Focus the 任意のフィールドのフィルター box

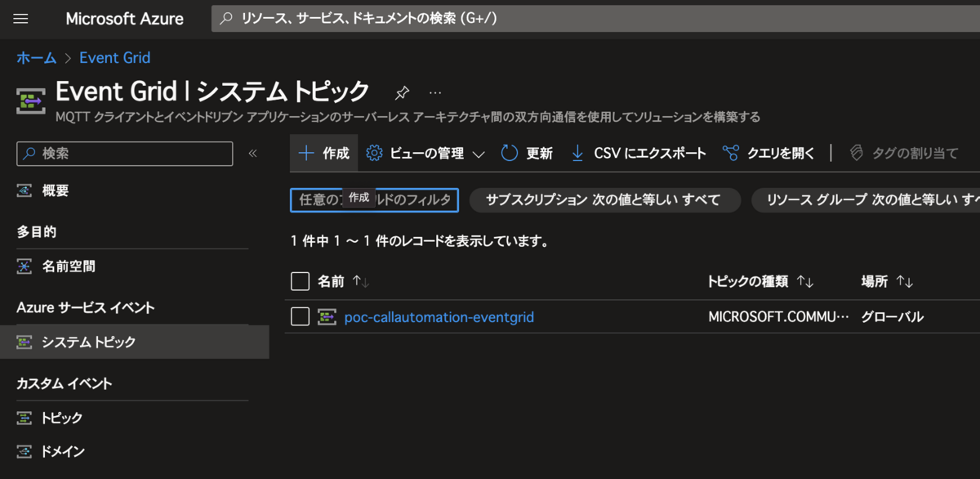[x=374, y=199]
